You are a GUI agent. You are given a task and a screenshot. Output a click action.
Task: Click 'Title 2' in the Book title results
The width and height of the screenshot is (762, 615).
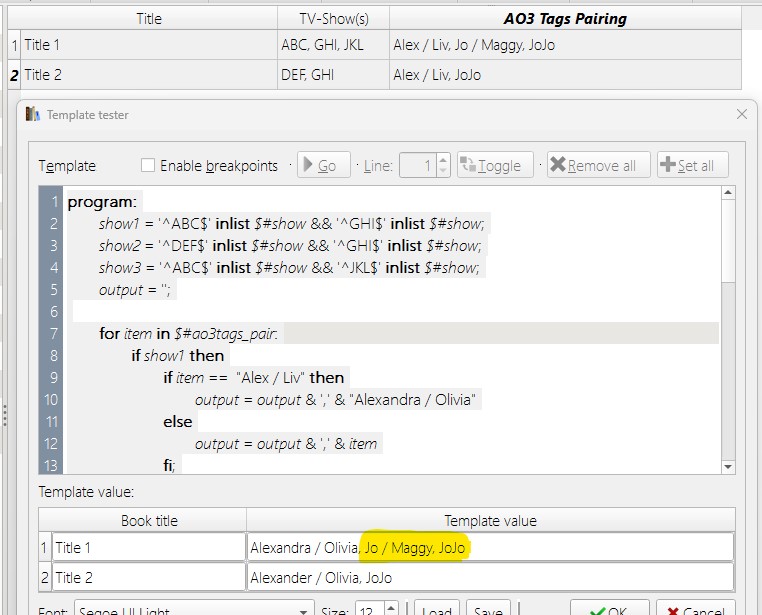pos(149,578)
